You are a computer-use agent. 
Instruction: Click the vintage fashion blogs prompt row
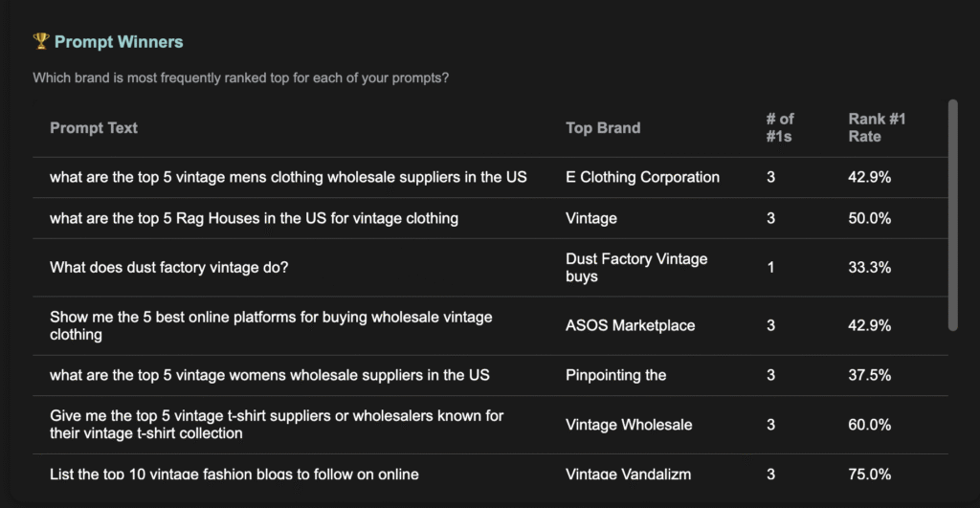point(490,472)
